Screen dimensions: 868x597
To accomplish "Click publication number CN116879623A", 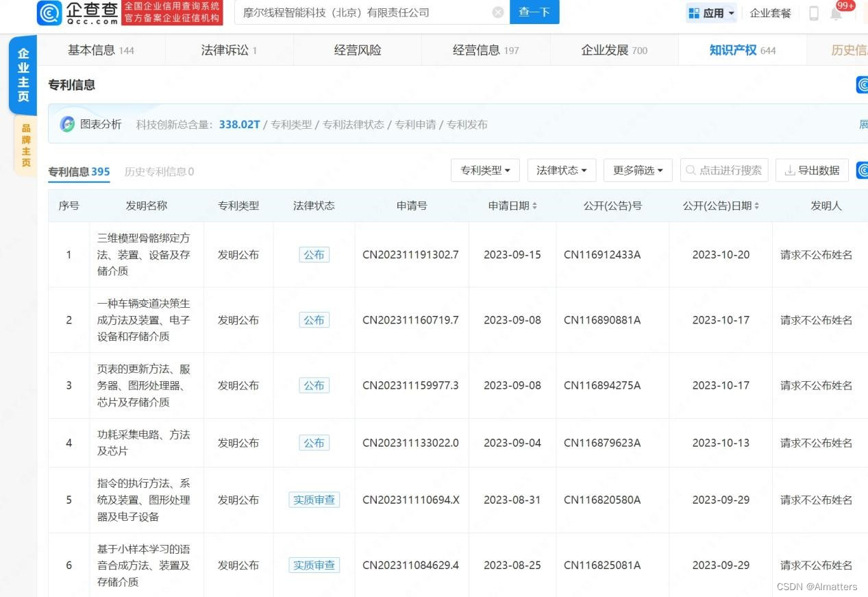I will pos(602,443).
